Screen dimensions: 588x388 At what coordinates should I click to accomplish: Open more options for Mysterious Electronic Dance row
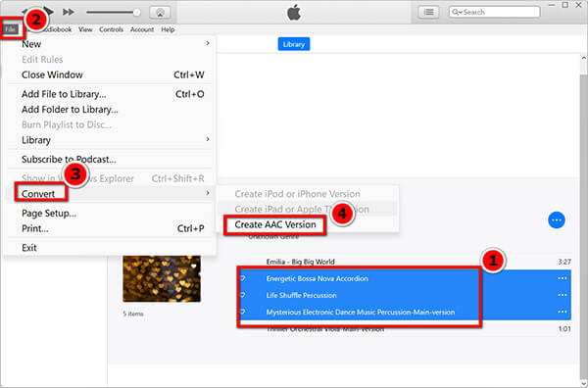click(x=562, y=312)
